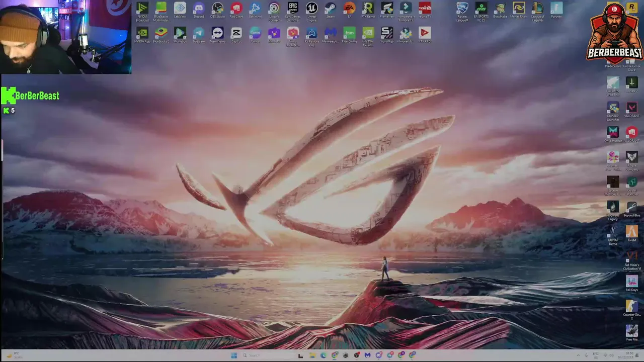Open the Beyond Blue desktop icon
Image resolution: width=644 pixels, height=362 pixels.
[x=632, y=209]
